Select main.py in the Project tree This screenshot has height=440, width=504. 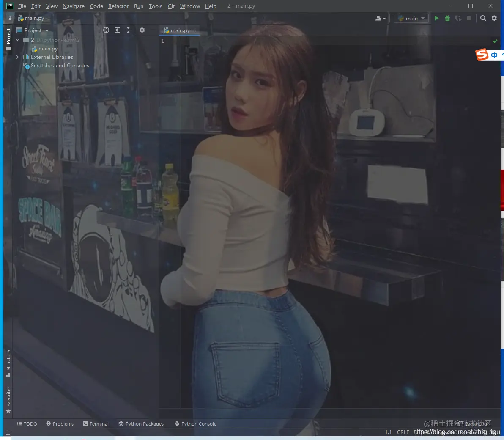tap(48, 48)
